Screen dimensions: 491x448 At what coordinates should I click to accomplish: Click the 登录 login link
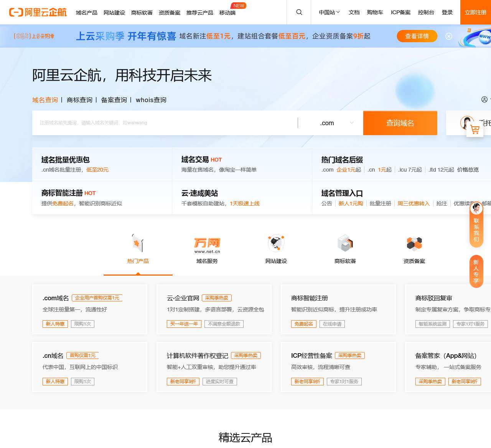click(x=447, y=12)
